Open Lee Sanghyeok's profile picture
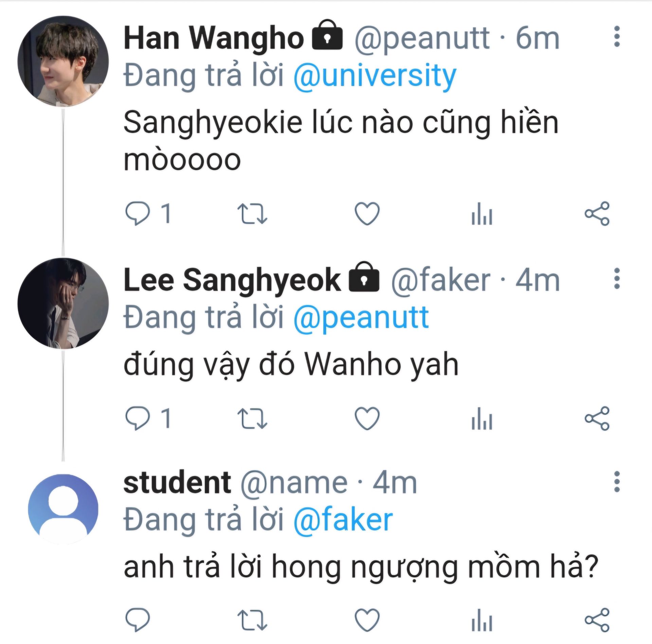The width and height of the screenshot is (652, 644). coord(63,303)
